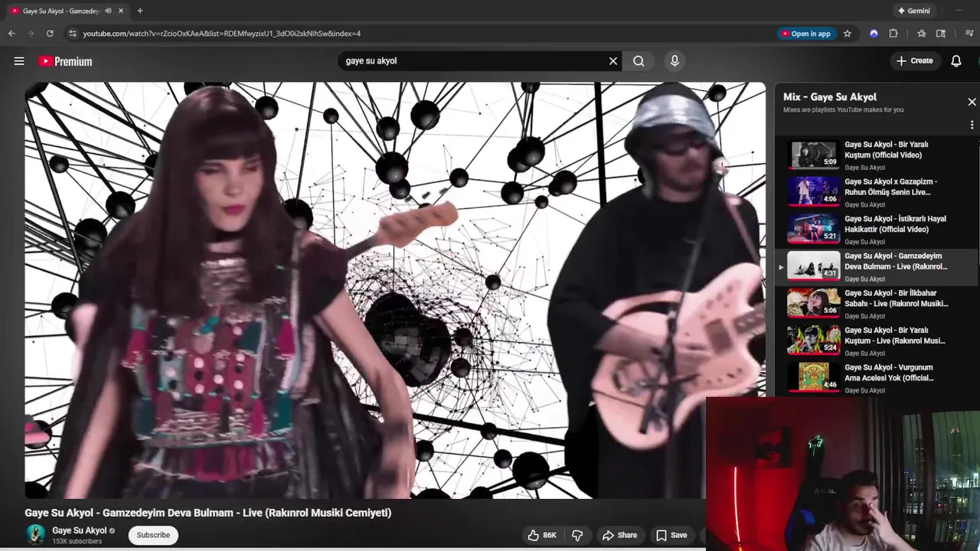Image resolution: width=980 pixels, height=551 pixels.
Task: Play İstikrarlı Hayal Hakikattir from Mix
Action: click(x=877, y=230)
